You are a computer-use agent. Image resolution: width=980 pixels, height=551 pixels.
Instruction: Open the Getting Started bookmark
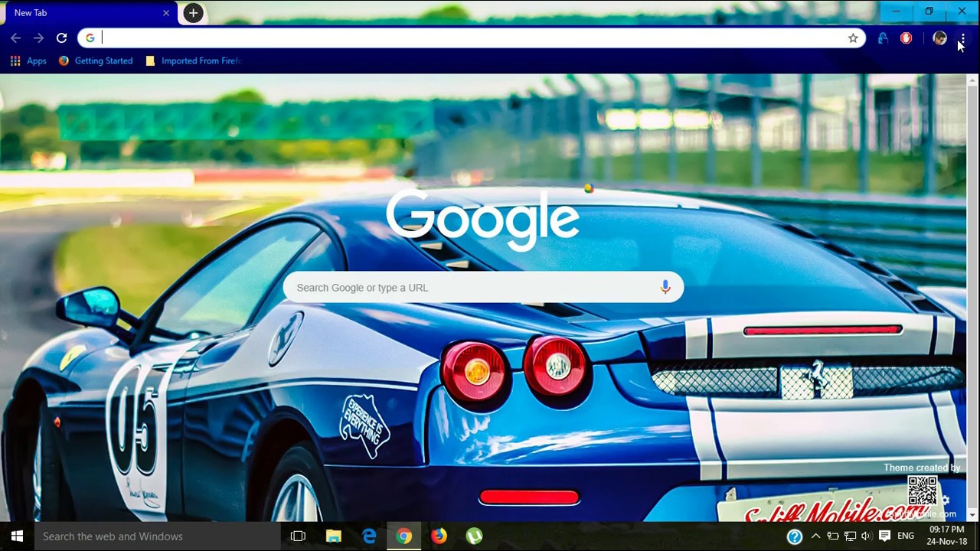(x=96, y=60)
